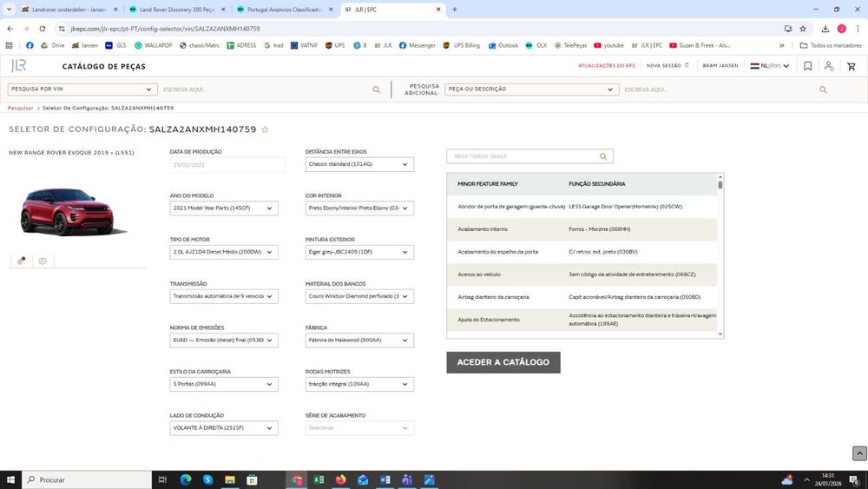
Task: Click the Windows Procurar search box
Action: 87,479
